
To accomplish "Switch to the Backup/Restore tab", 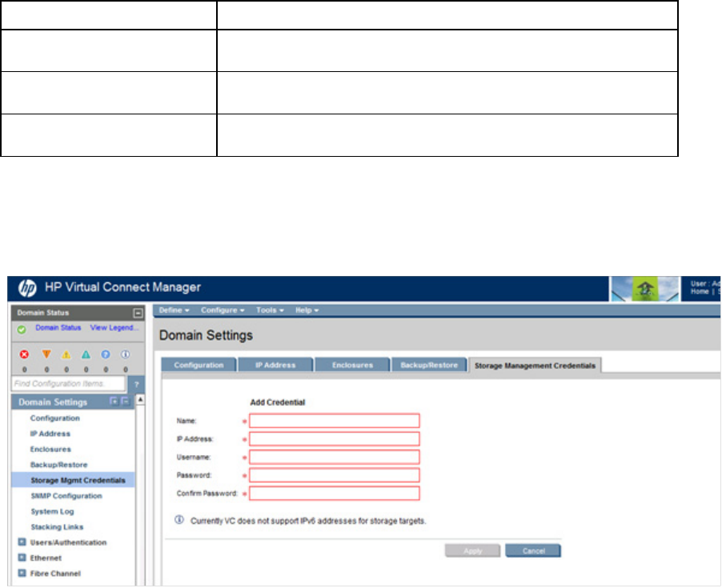I will pos(429,365).
